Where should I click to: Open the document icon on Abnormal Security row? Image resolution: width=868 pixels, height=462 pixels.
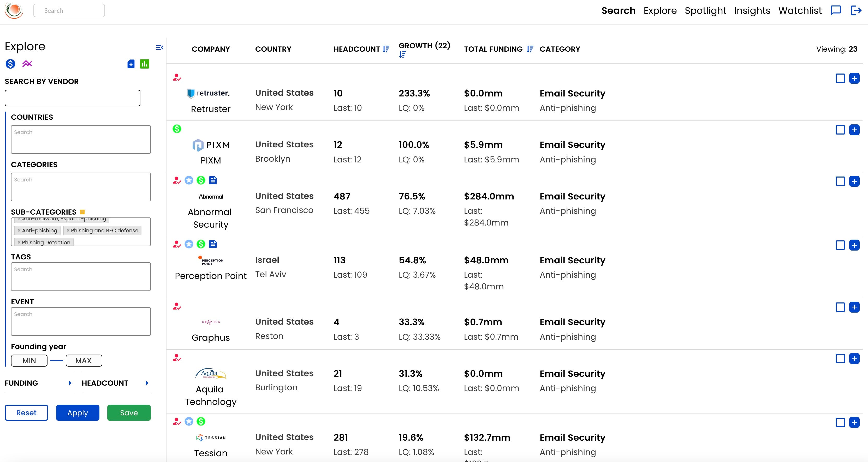213,180
